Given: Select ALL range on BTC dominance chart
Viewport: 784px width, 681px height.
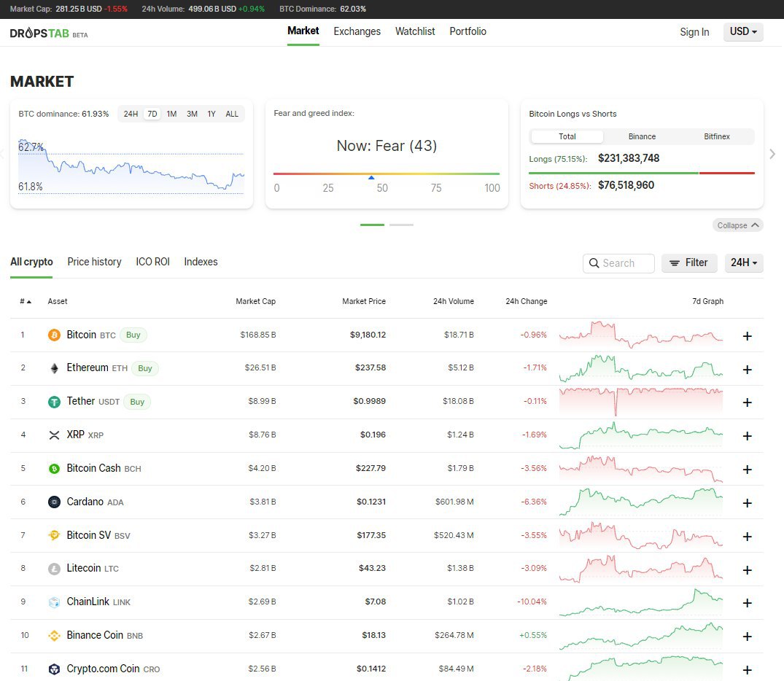Looking at the screenshot, I should [232, 114].
